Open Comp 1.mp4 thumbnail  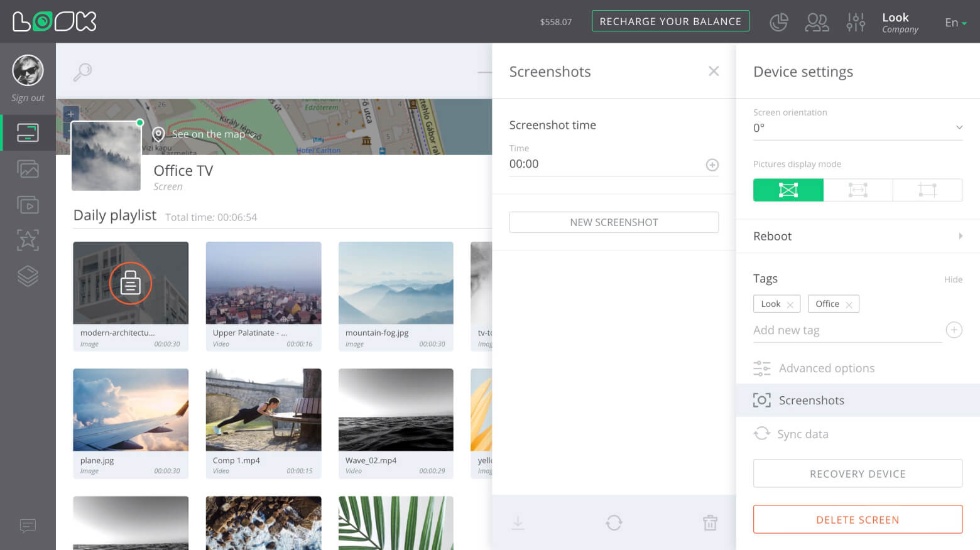click(263, 410)
